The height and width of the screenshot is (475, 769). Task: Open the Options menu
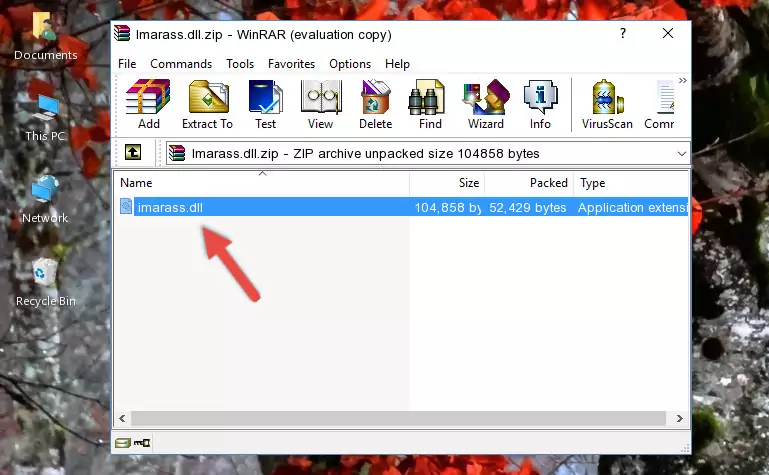pyautogui.click(x=350, y=64)
